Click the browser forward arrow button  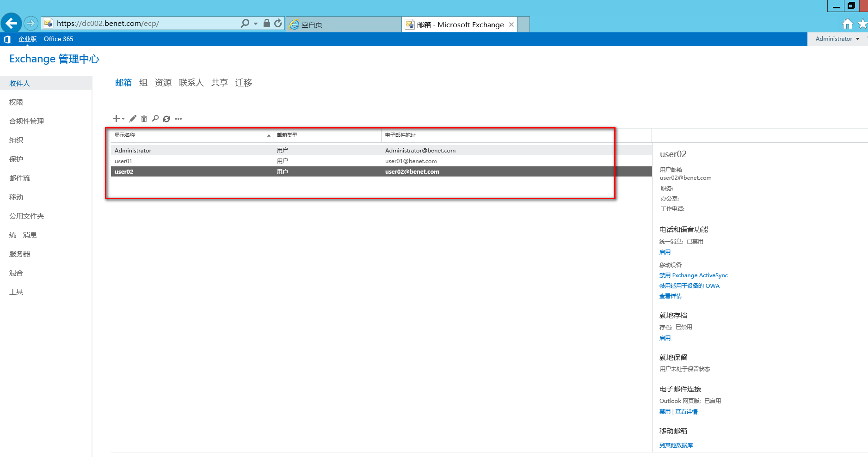pyautogui.click(x=31, y=23)
